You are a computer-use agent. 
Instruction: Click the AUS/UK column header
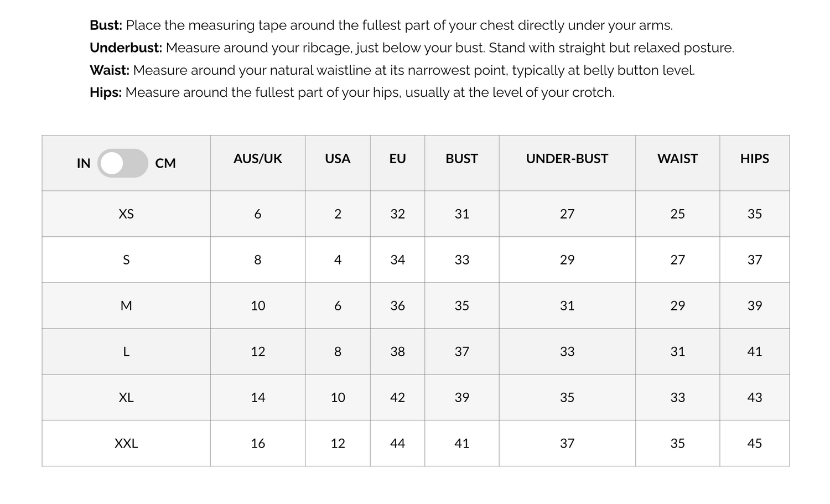[x=258, y=159]
